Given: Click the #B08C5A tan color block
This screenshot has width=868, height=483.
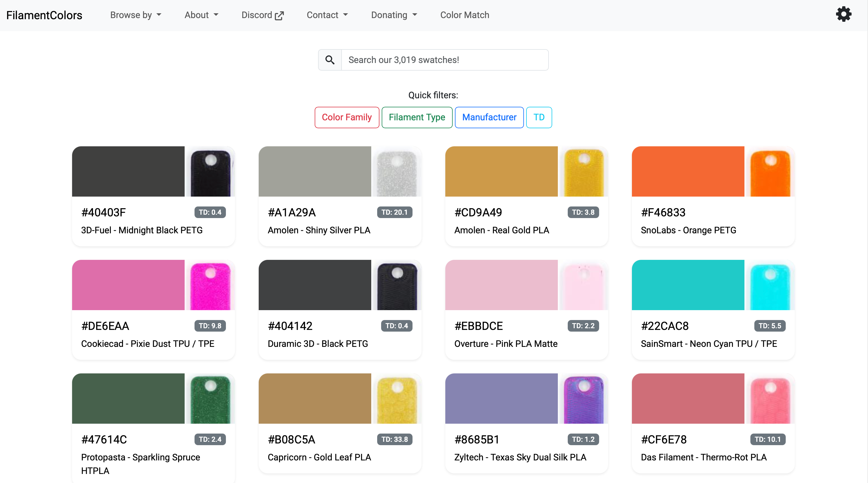Looking at the screenshot, I should click(315, 398).
